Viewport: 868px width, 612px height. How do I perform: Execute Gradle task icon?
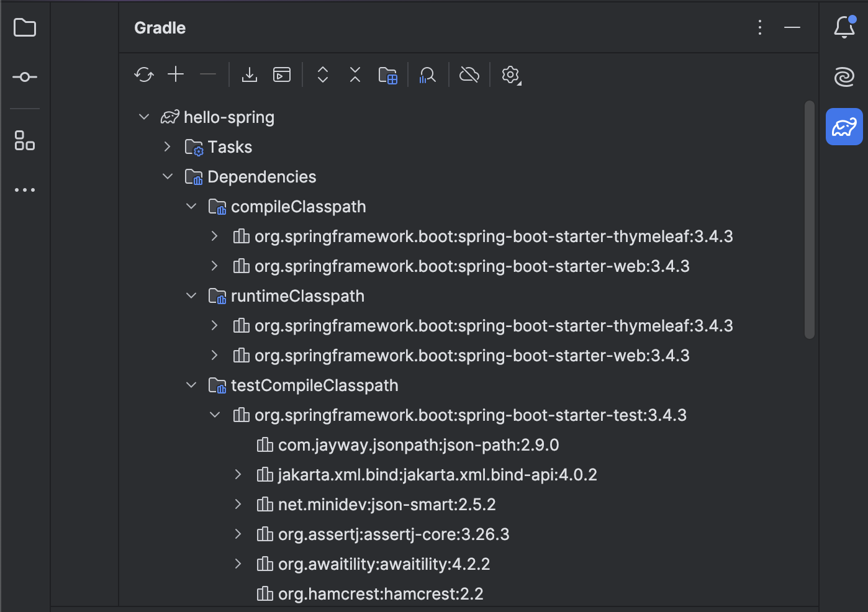click(x=282, y=74)
